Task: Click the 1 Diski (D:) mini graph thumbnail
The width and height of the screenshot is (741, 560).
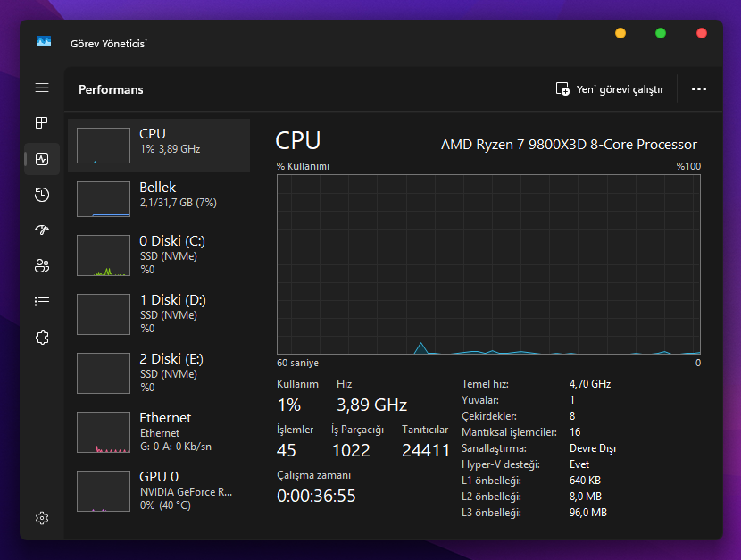Action: [104, 314]
